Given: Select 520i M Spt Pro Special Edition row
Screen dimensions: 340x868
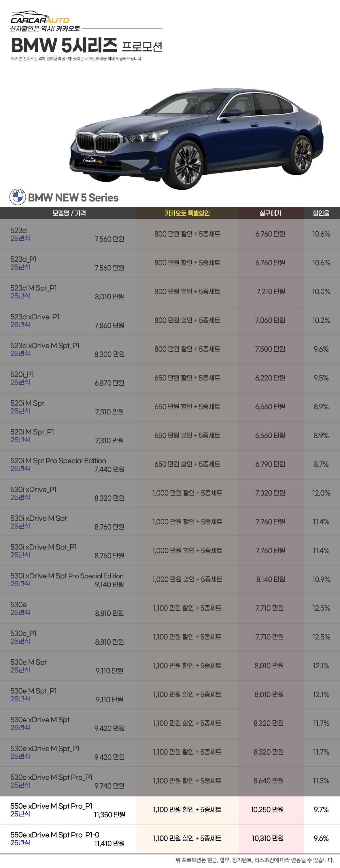Looking at the screenshot, I should 170,465.
